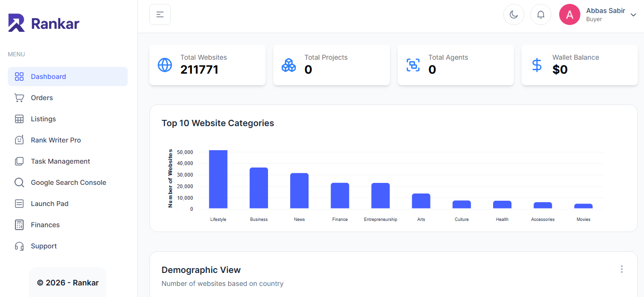The height and width of the screenshot is (297, 644).
Task: Open the Demographic View options menu
Action: [621, 269]
